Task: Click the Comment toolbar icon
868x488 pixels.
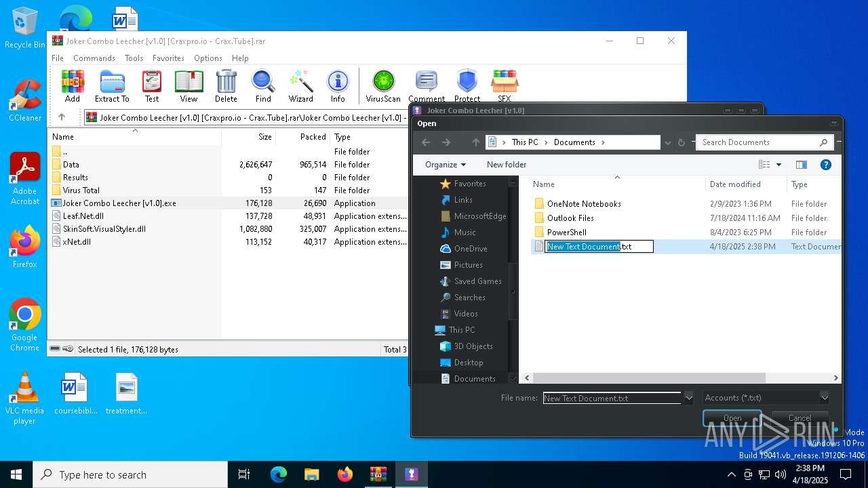Action: [x=427, y=85]
